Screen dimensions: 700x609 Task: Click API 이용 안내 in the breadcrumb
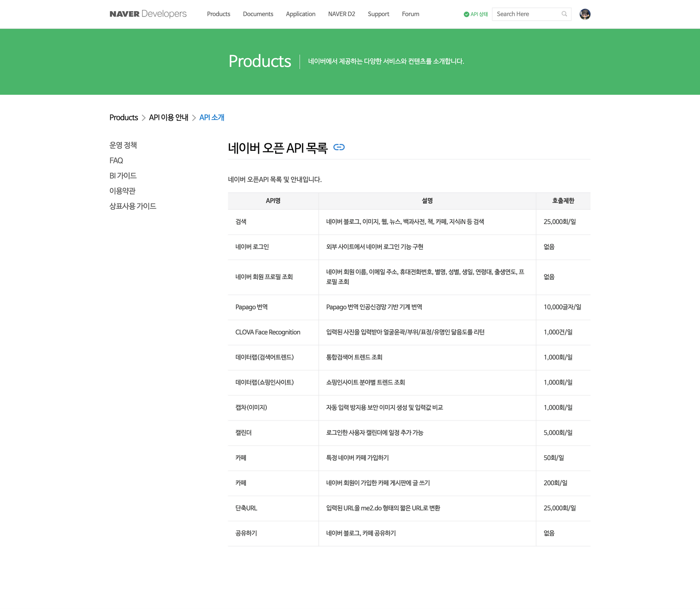coord(168,117)
